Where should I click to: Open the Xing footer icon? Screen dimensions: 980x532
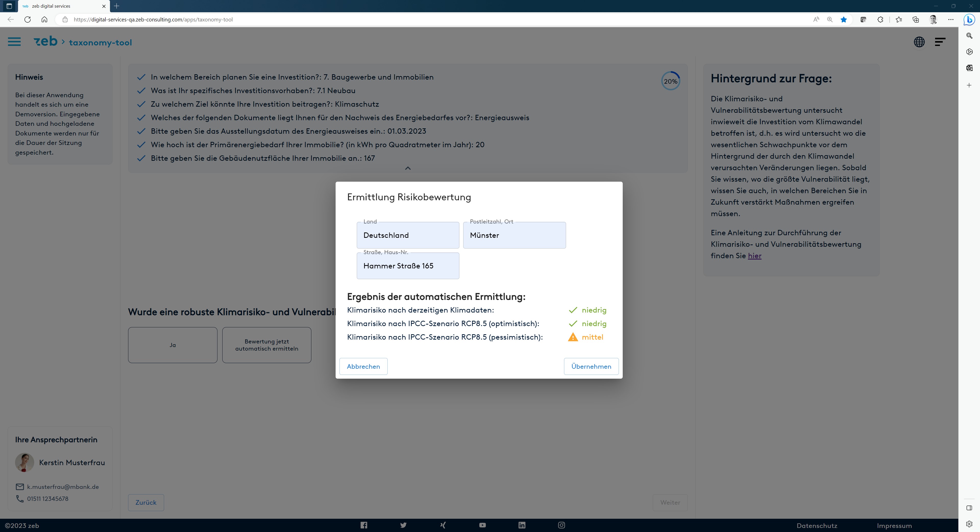(x=443, y=525)
